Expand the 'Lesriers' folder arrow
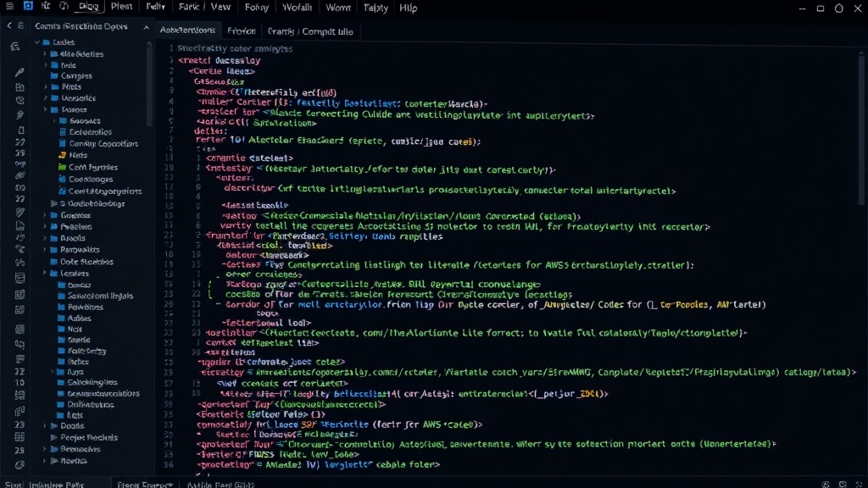868x488 pixels. pos(46,274)
